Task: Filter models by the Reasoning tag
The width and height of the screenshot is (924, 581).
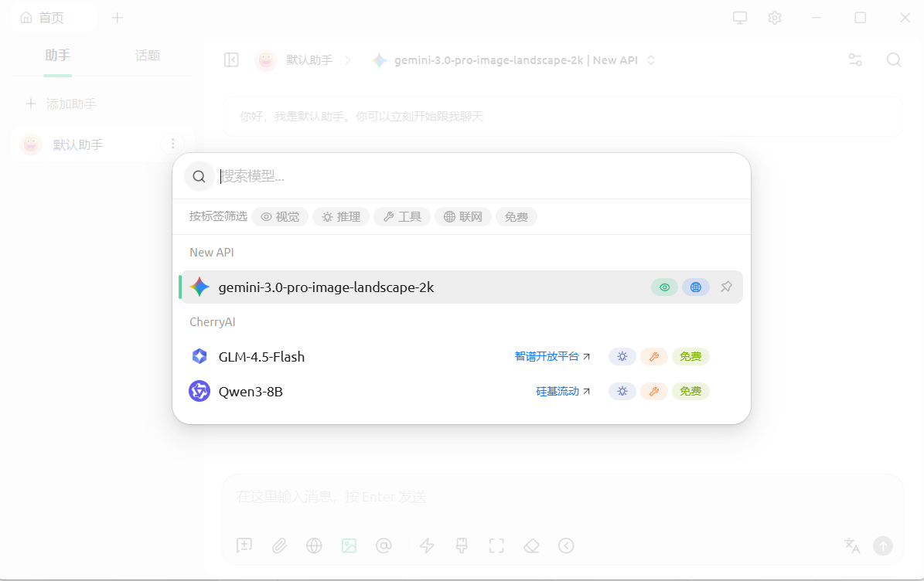Action: tap(341, 216)
